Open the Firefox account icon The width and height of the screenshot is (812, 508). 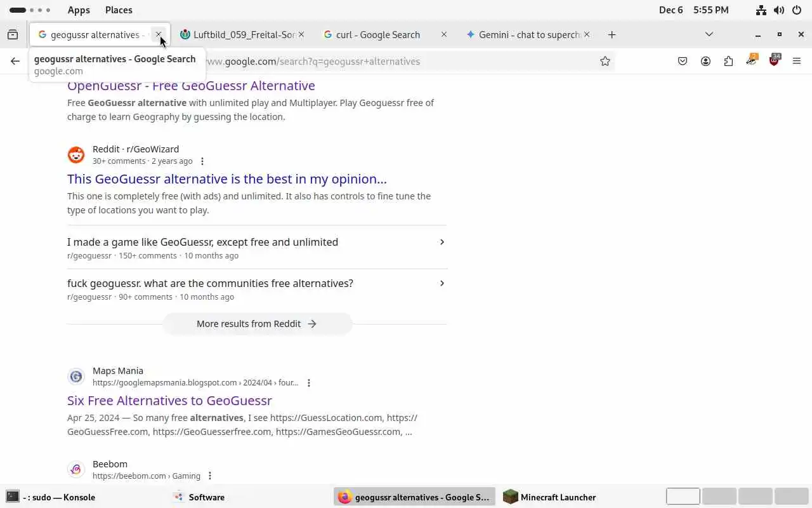coord(705,62)
